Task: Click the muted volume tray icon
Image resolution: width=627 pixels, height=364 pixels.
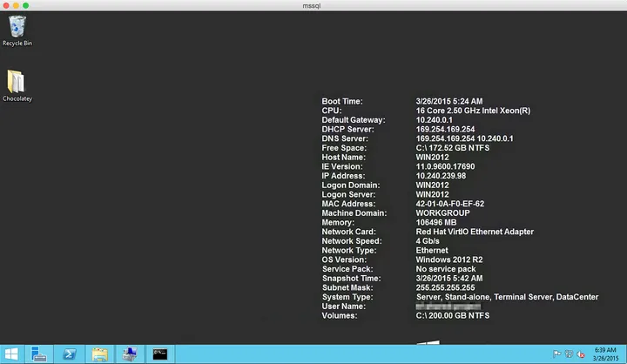Action: click(x=581, y=354)
